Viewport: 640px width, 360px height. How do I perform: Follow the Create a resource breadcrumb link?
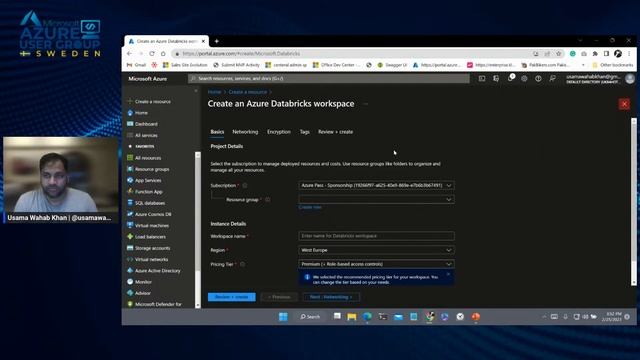click(247, 92)
